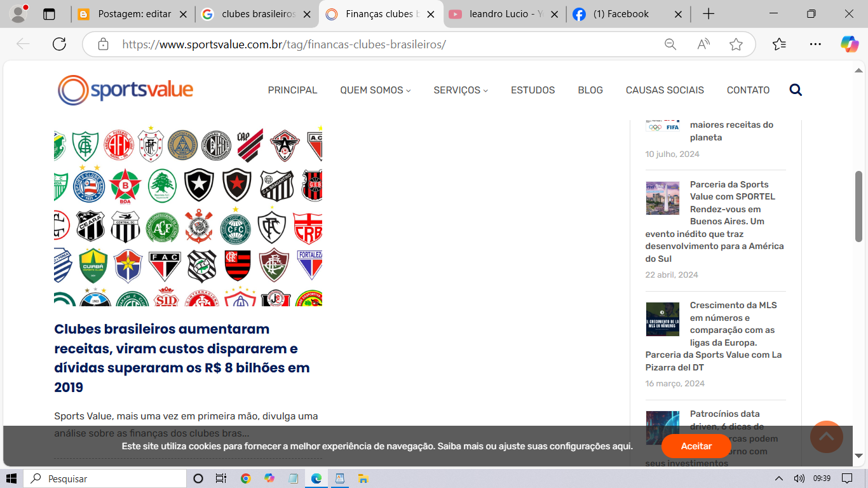Image resolution: width=868 pixels, height=488 pixels.
Task: Click the 16 março, 2024 date text
Action: [x=675, y=384]
